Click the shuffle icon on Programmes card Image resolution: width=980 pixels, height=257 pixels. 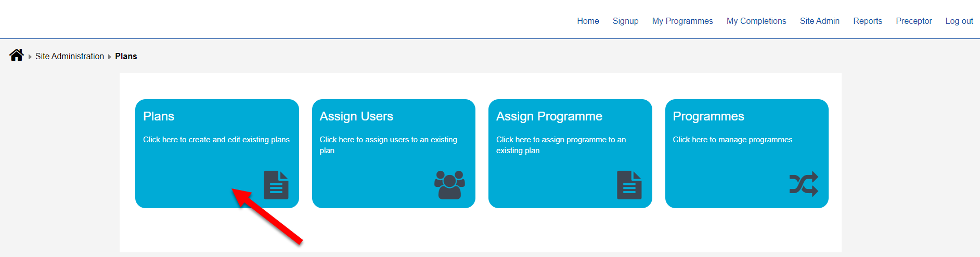tap(804, 184)
